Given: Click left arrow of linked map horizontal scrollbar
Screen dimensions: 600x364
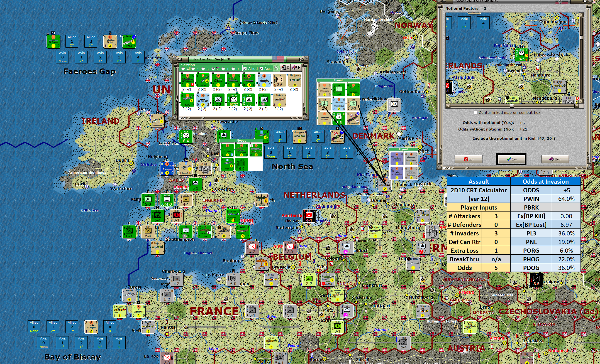Looking at the screenshot, I should [447, 106].
